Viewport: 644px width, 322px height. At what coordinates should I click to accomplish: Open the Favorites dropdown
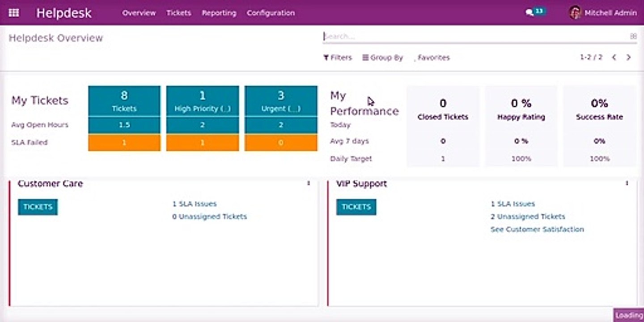click(x=432, y=58)
